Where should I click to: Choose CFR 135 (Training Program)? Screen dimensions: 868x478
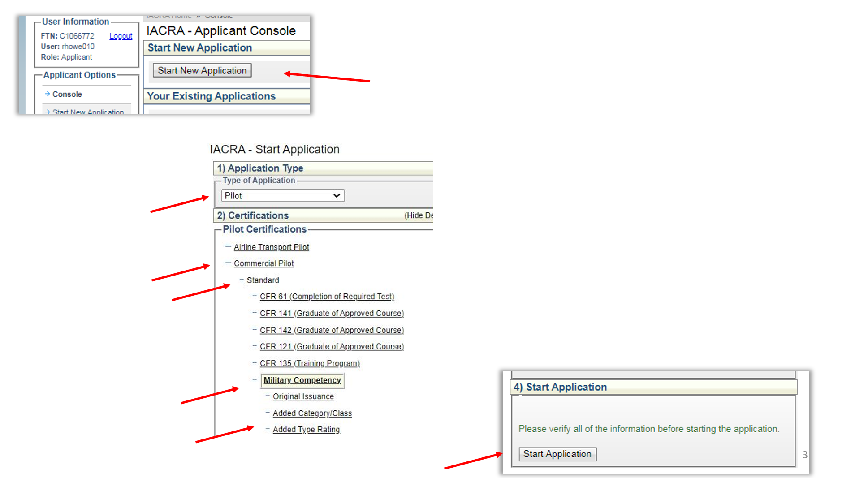point(310,363)
